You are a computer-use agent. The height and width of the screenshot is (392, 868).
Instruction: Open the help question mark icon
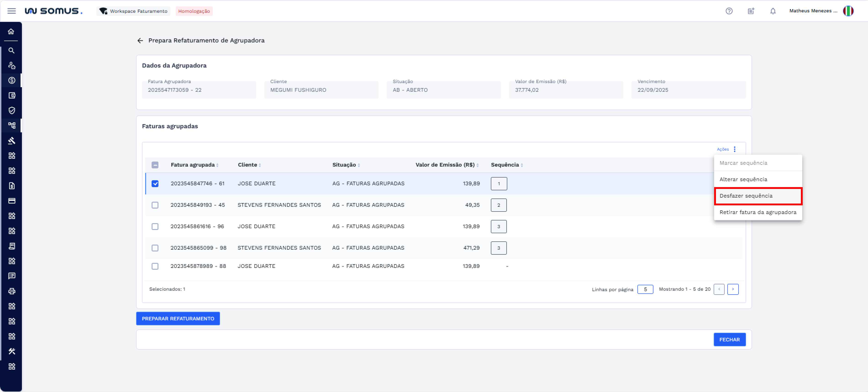tap(729, 11)
